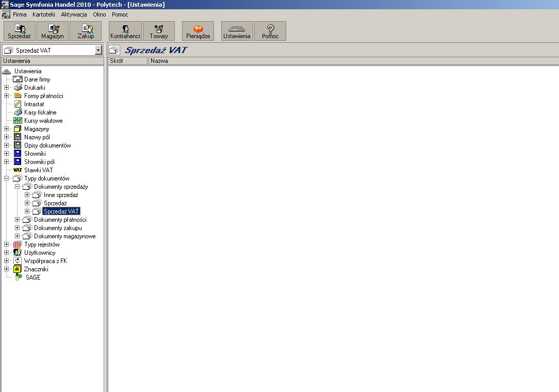Expand the Inne sprzedaż node
This screenshot has height=392, width=559.
27,195
